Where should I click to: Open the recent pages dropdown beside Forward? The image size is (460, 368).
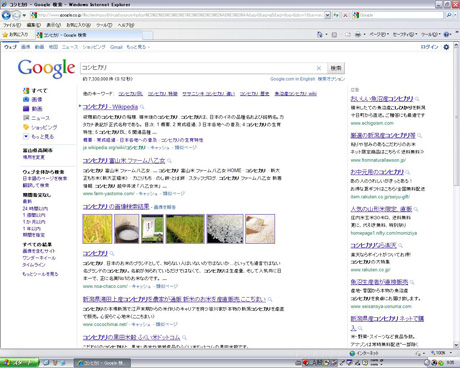click(24, 15)
